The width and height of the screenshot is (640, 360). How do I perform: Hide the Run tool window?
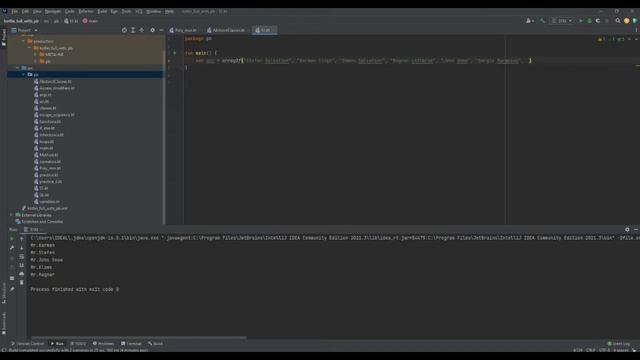636,229
